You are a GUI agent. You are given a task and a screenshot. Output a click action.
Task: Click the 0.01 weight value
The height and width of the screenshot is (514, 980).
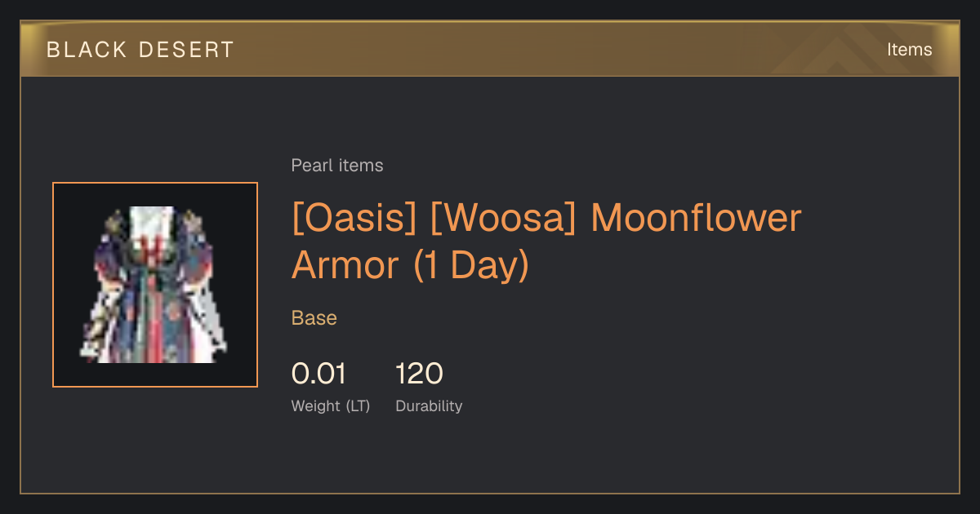pos(318,374)
